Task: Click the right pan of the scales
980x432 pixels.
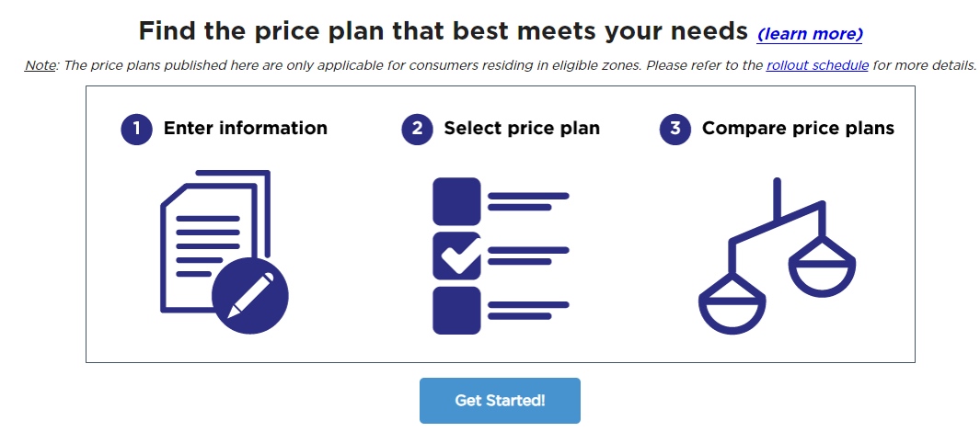Action: coord(822,268)
